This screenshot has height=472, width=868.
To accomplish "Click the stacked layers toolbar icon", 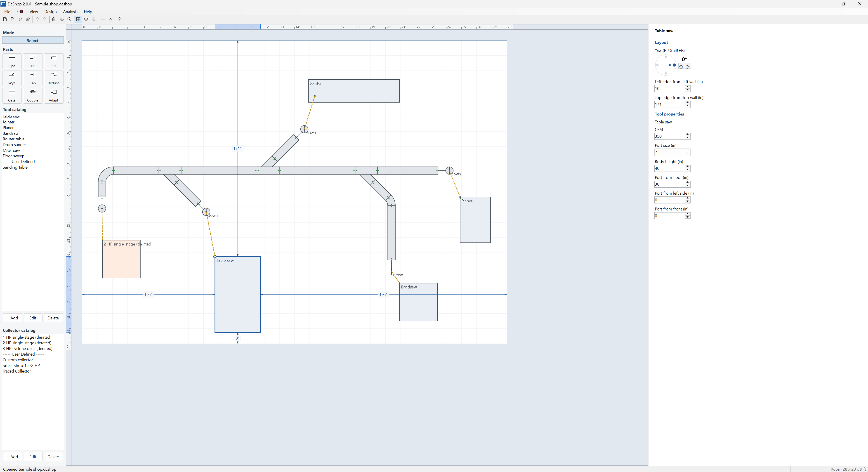I will point(86,19).
